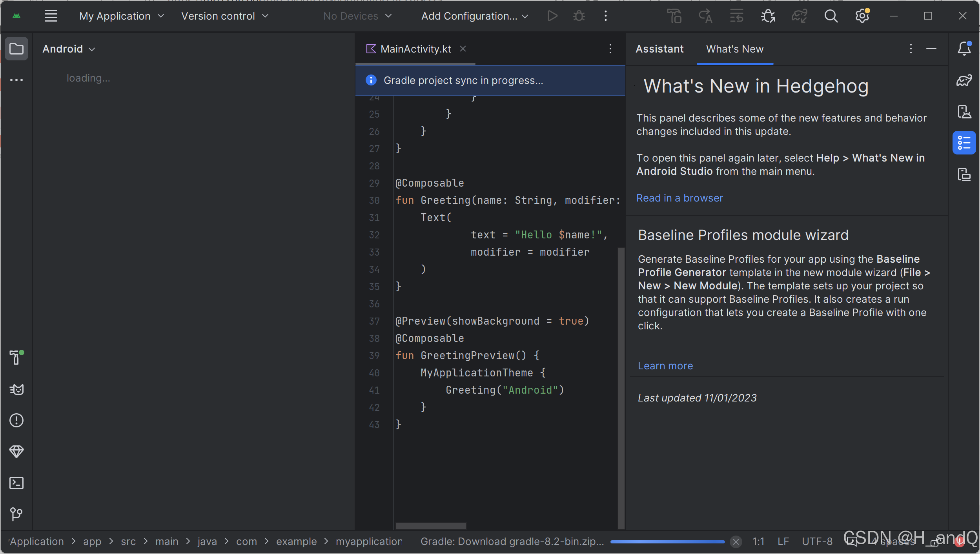Viewport: 980px width, 554px height.
Task: Click the LF line separator indicator
Action: 783,541
